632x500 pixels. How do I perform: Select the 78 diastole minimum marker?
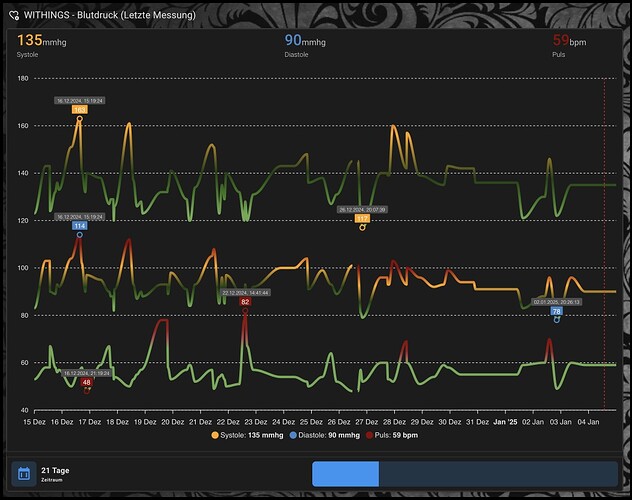(557, 311)
